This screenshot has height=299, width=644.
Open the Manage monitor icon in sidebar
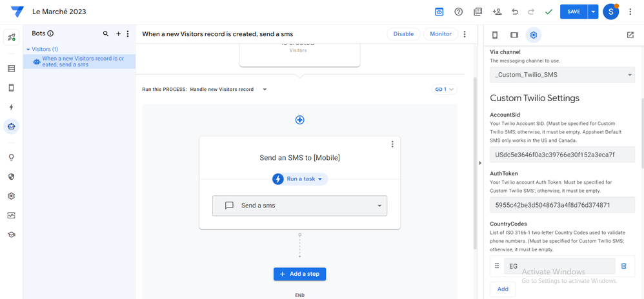11,215
